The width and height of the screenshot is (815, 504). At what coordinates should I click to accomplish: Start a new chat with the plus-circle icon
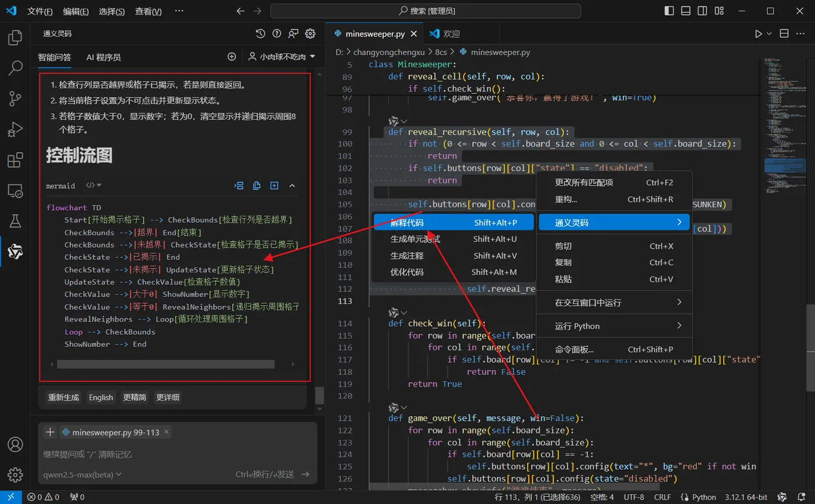[x=232, y=56]
